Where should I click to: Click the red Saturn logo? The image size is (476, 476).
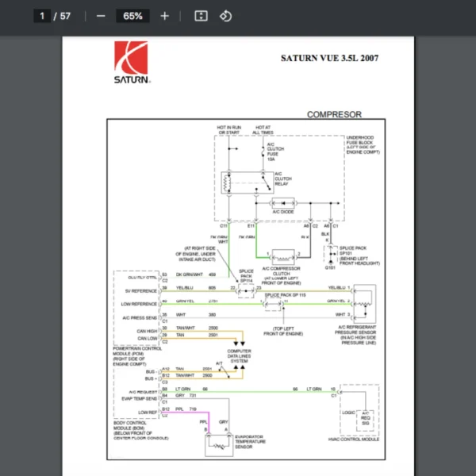pos(130,58)
